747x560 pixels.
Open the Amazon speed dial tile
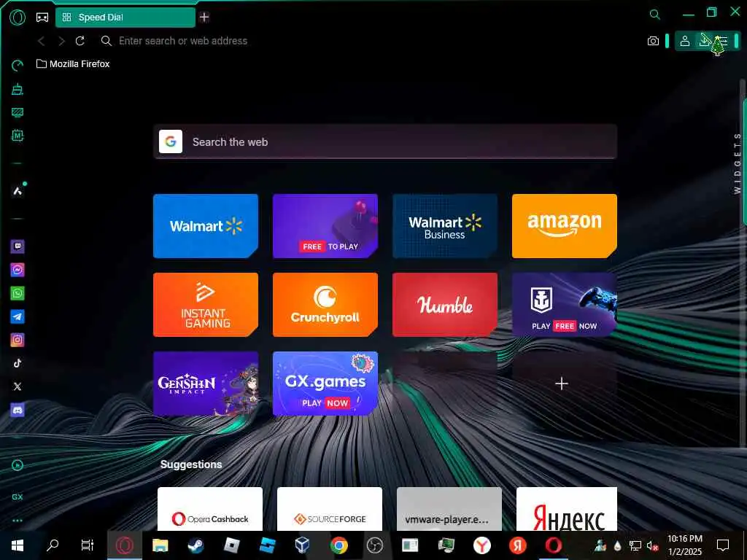tap(565, 226)
